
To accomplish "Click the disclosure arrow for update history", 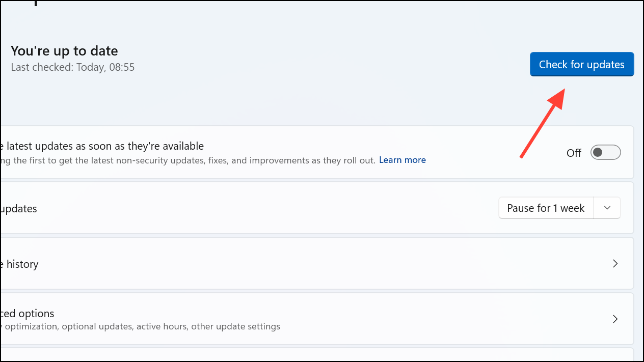I will pyautogui.click(x=614, y=264).
